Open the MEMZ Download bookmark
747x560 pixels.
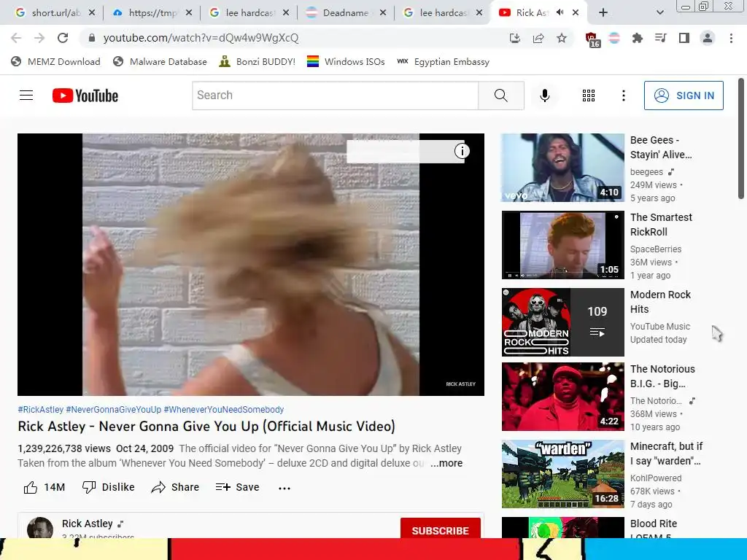tap(55, 62)
